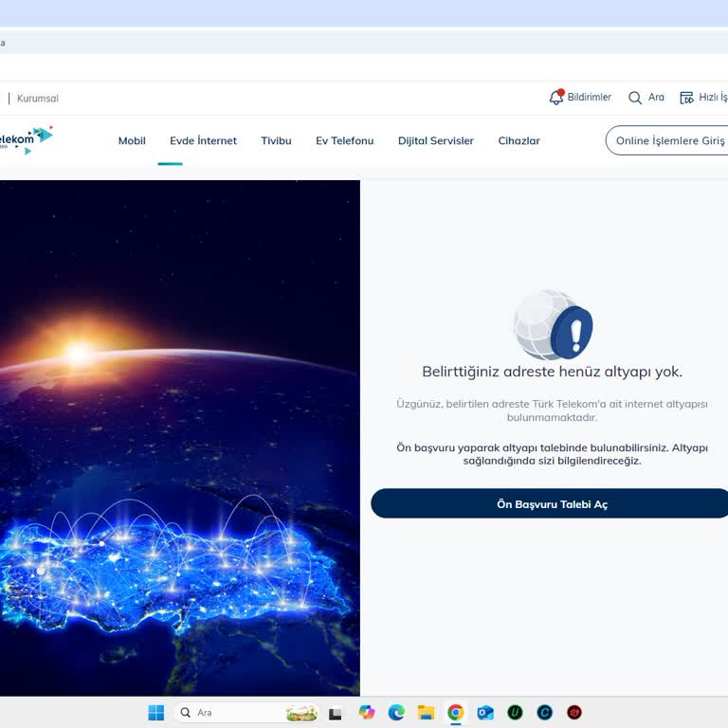Click the Bildirimler text label
The height and width of the screenshot is (728, 728).
click(590, 97)
